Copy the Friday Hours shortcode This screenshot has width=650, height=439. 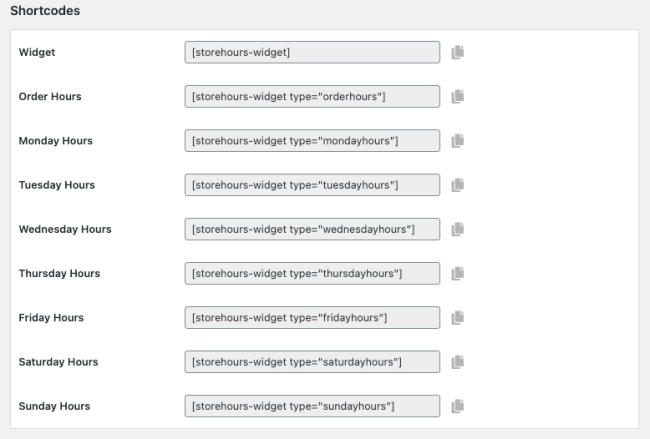click(459, 317)
